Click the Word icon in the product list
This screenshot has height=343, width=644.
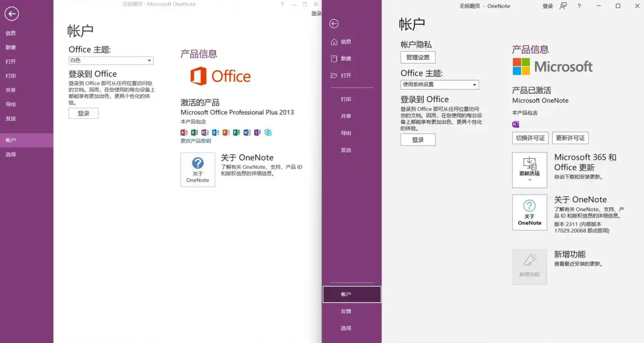pos(247,133)
